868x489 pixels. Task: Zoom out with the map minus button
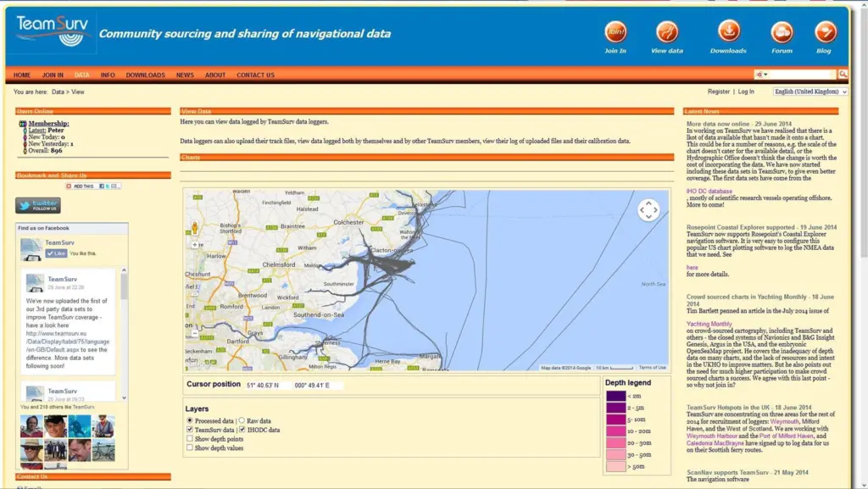pyautogui.click(x=194, y=333)
